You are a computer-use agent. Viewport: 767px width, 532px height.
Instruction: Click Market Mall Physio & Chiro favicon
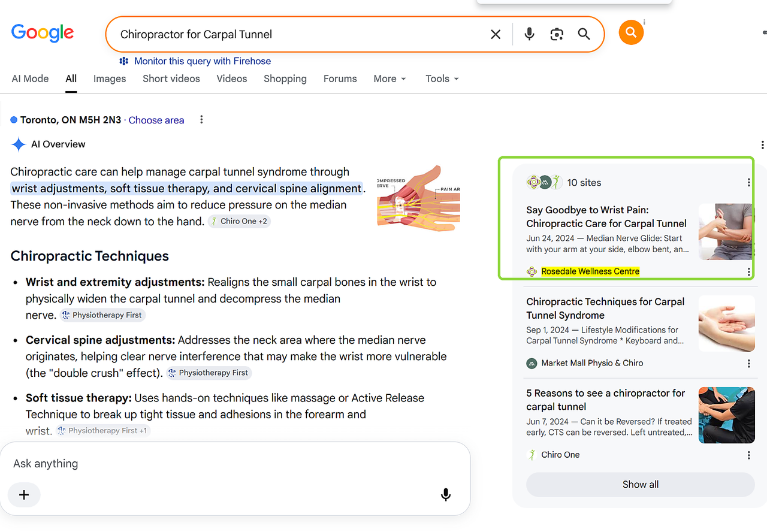coord(532,363)
